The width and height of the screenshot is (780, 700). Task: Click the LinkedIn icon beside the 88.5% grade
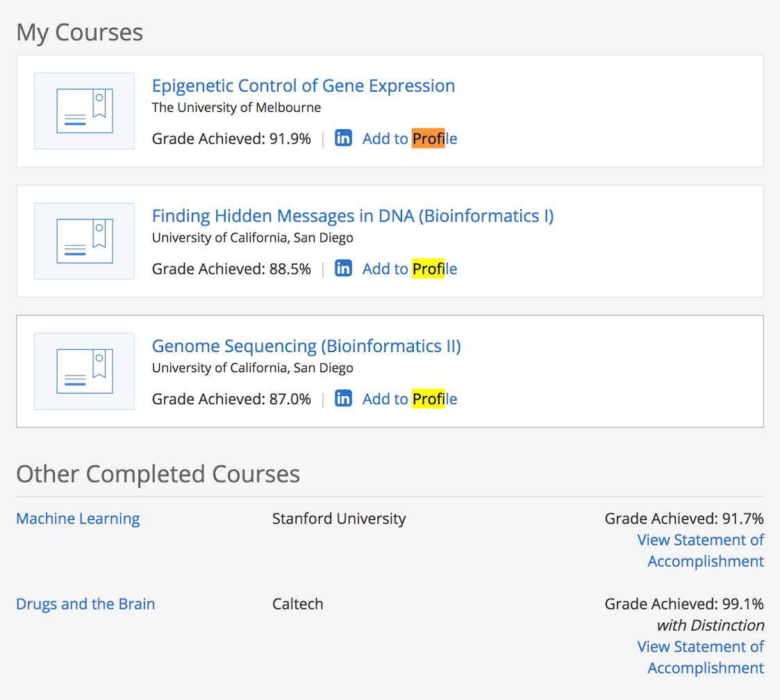coord(343,268)
